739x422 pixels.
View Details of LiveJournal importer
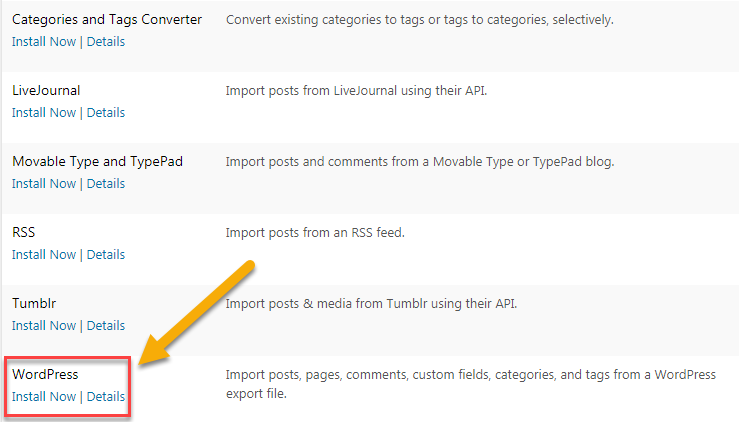point(106,112)
